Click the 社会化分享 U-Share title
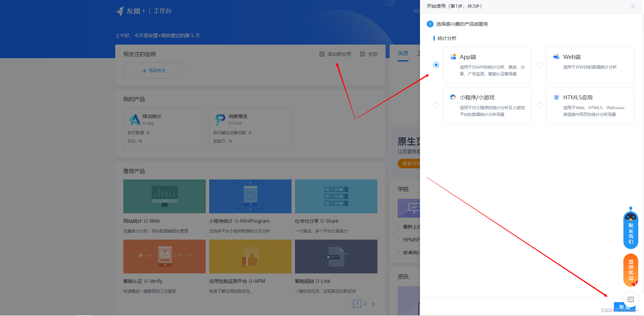The width and height of the screenshot is (644, 316). pos(317,221)
